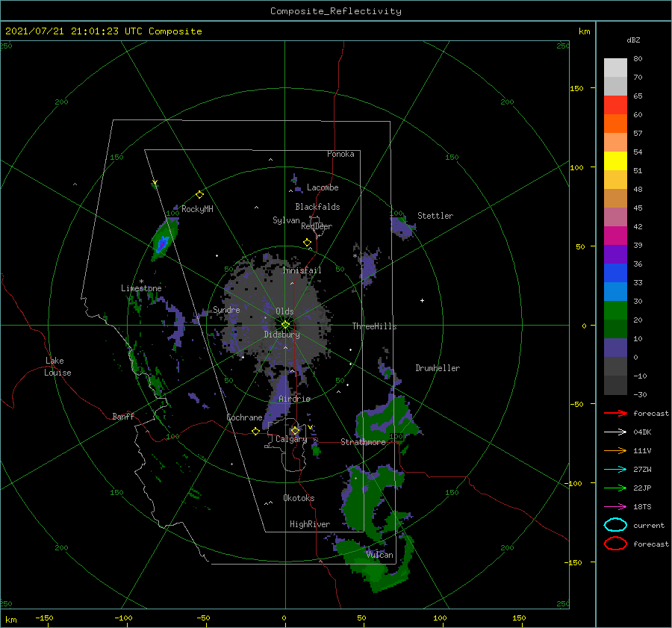Click the Okotoks label
Screen dimensions: 672x628
coord(299,498)
